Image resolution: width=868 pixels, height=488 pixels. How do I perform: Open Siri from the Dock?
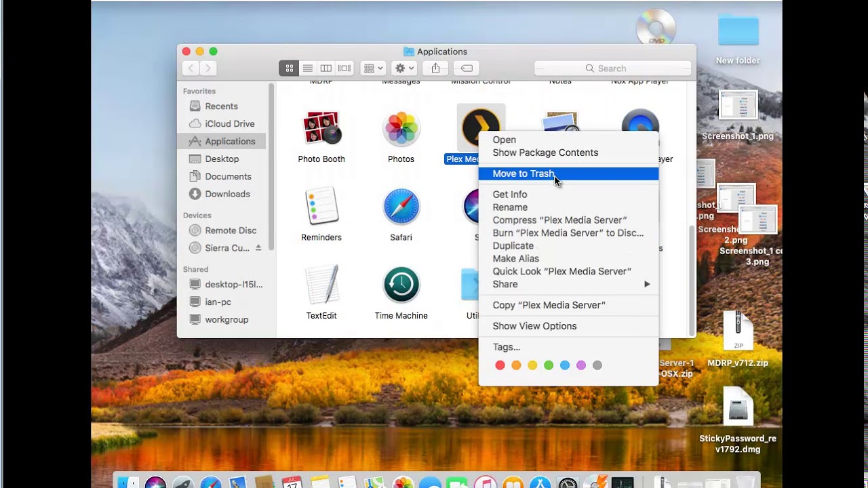tap(155, 483)
